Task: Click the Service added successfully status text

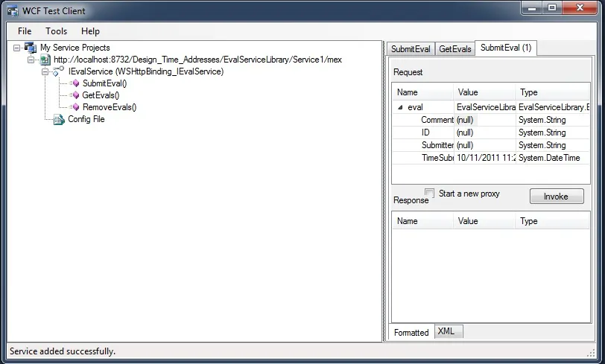Action: coord(63,351)
